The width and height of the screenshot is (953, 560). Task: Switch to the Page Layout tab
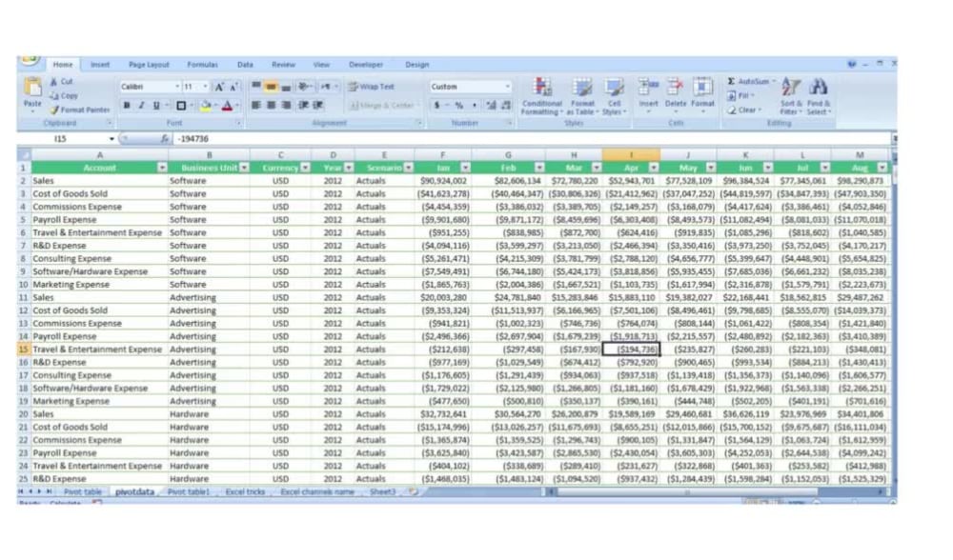tap(149, 65)
